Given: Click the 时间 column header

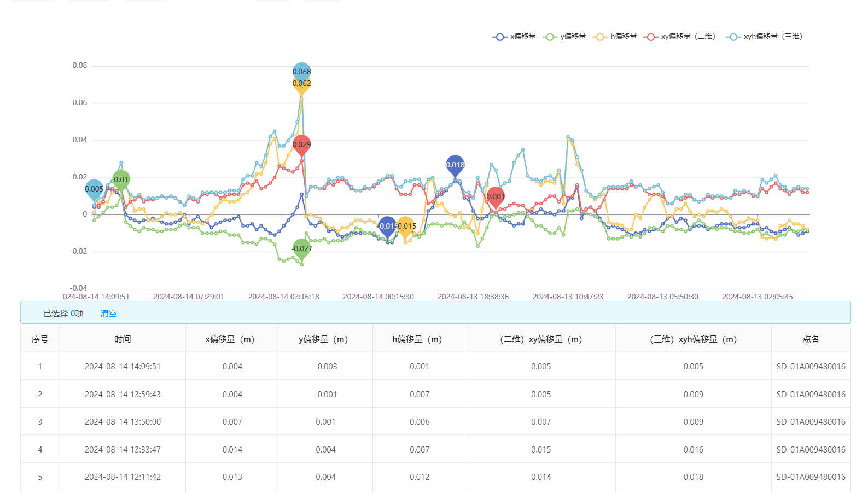Looking at the screenshot, I should point(123,339).
